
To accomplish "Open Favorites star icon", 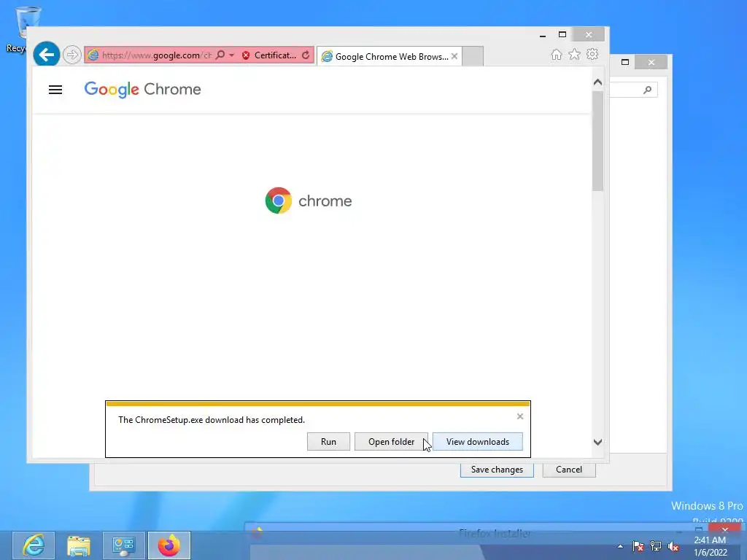I will point(575,54).
